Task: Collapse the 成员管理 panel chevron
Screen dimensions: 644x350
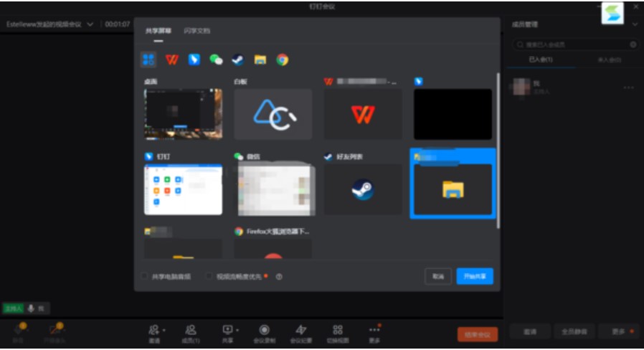Action: [635, 24]
